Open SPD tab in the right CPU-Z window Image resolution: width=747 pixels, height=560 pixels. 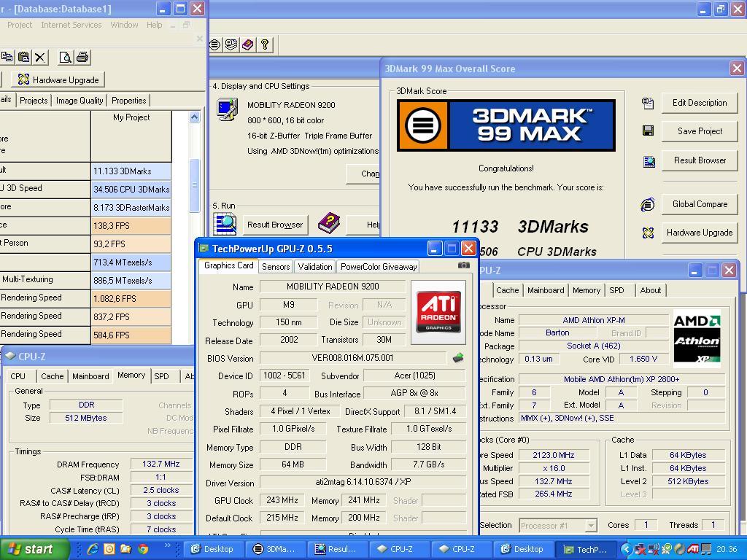[616, 290]
